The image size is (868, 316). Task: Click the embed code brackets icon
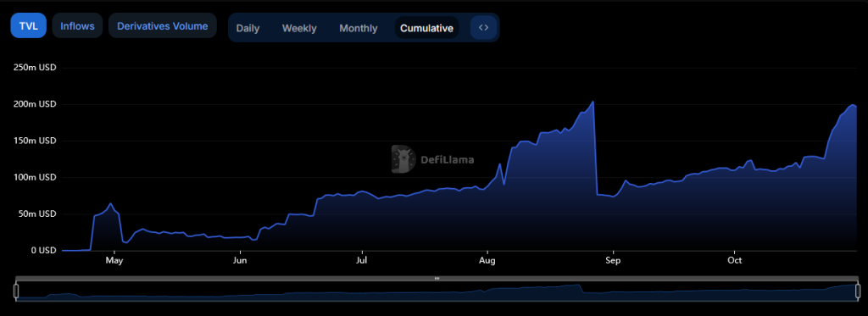pyautogui.click(x=484, y=28)
